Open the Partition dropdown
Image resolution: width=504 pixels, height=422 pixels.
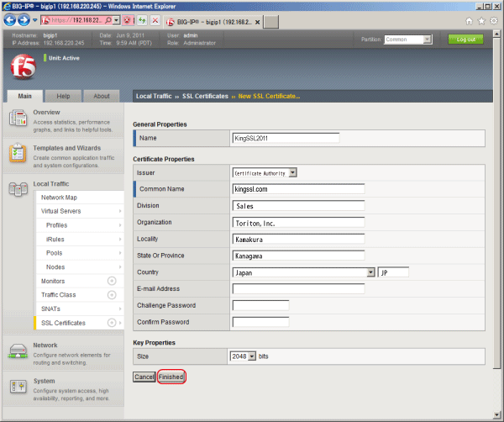[x=408, y=40]
